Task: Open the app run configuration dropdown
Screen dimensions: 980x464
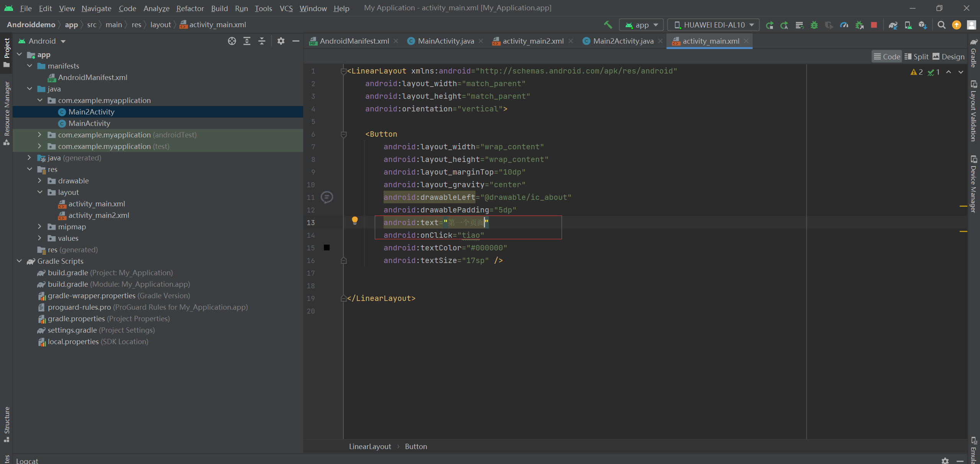Action: (641, 25)
